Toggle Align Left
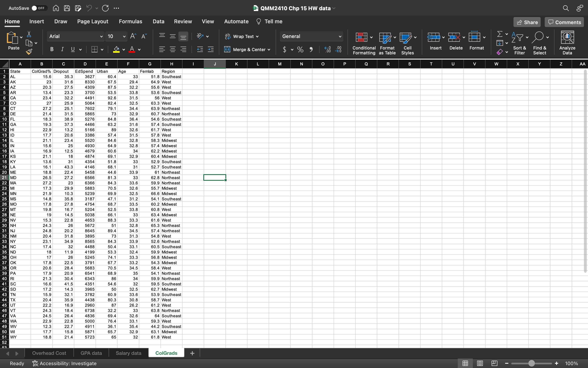The image size is (588, 368). [162, 49]
